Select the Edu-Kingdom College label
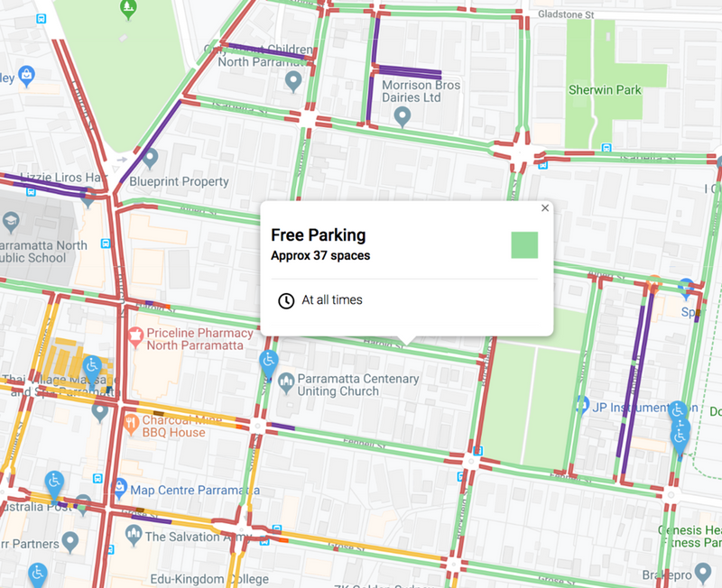This screenshot has height=588, width=722. coord(209,579)
